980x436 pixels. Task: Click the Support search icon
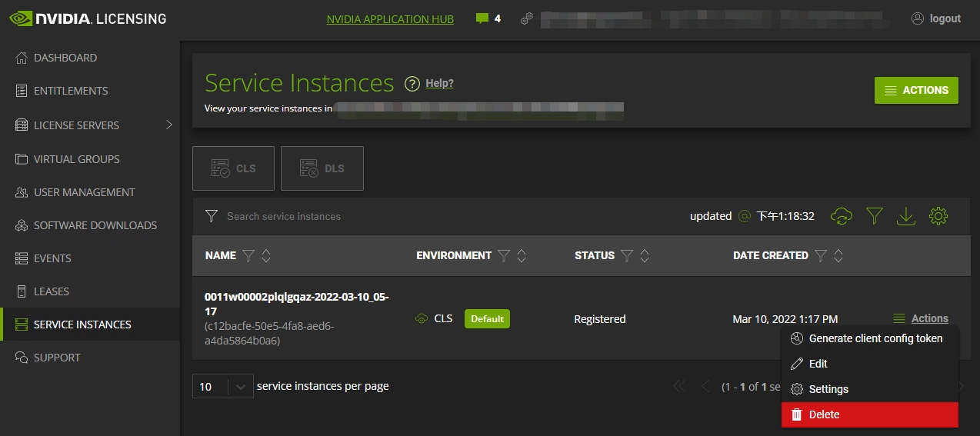[x=22, y=358]
